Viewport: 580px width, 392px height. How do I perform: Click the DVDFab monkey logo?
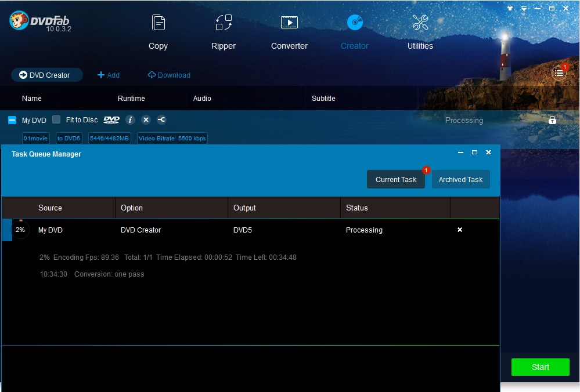pos(19,20)
